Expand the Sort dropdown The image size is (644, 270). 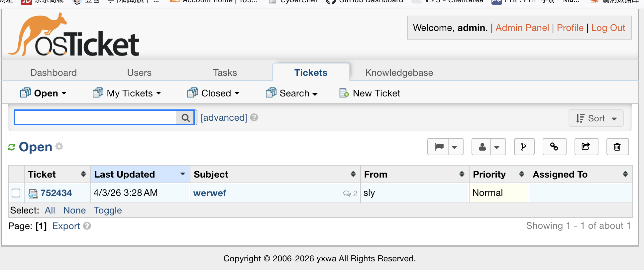tap(596, 118)
